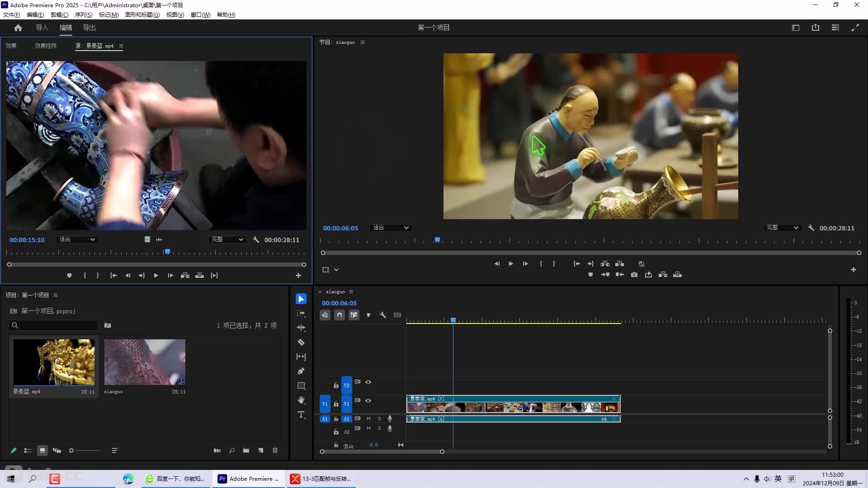This screenshot has height=488, width=868.
Task: Click New Item icon in Project panel
Action: pos(261,451)
